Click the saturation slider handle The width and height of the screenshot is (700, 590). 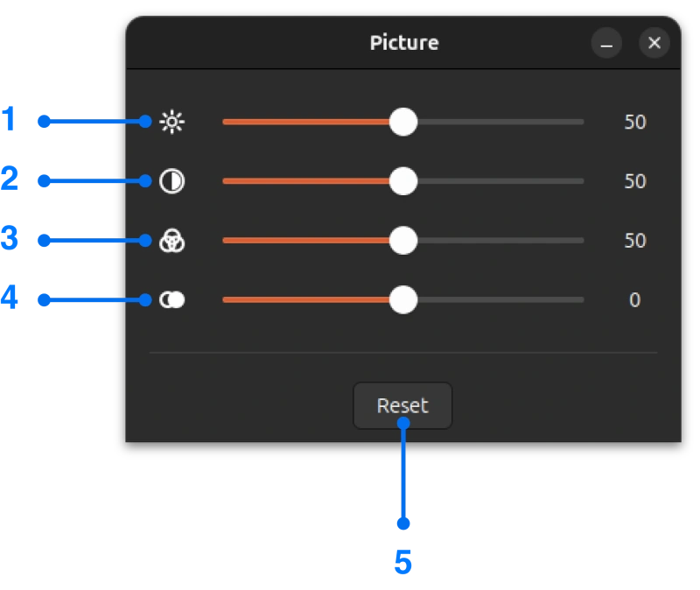[x=405, y=241]
